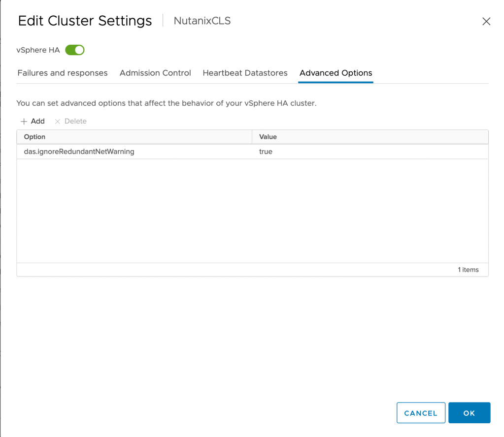The image size is (504, 437).
Task: Confirm settings with the OK button
Action: coord(469,413)
